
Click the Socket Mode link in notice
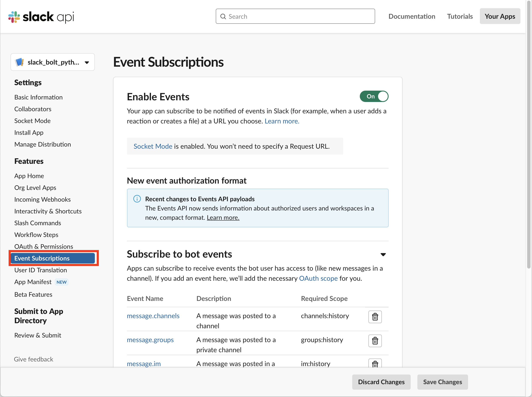pyautogui.click(x=153, y=146)
